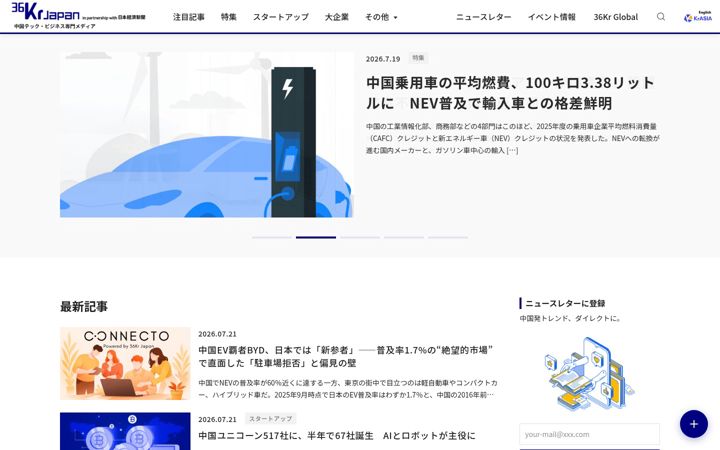Open 注目記事 in the navigation
720x450 pixels.
[189, 17]
